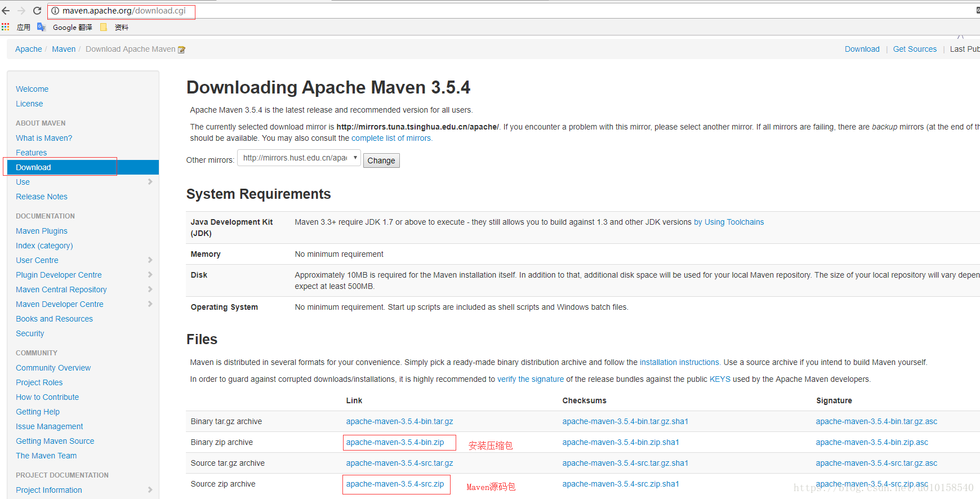Open the Google Translate bookmark

coord(65,27)
